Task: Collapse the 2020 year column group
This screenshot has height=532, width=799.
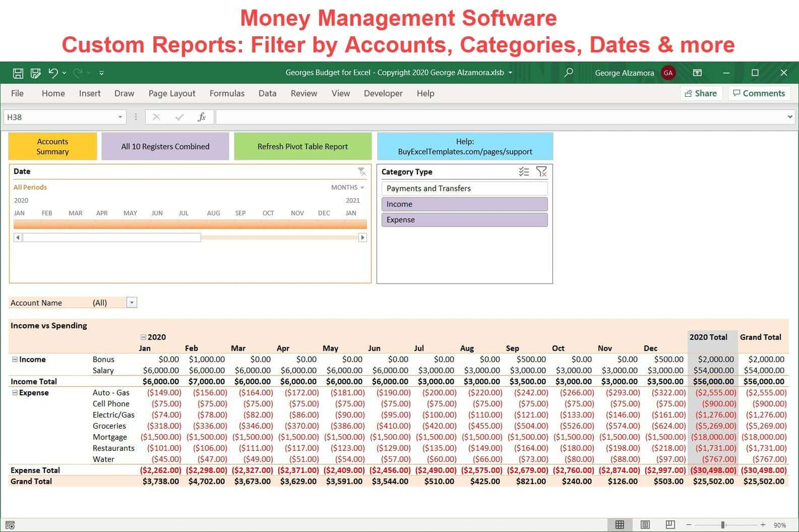Action: point(143,337)
